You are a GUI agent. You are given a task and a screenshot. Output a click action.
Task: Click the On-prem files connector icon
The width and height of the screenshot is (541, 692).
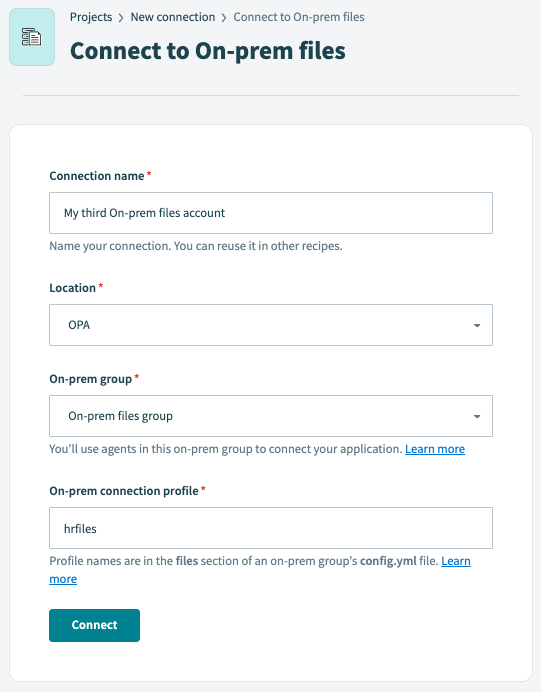(32, 37)
